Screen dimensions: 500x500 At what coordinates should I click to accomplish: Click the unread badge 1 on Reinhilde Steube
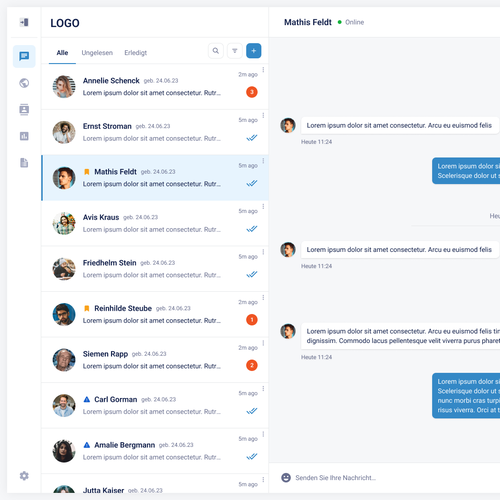pyautogui.click(x=252, y=320)
